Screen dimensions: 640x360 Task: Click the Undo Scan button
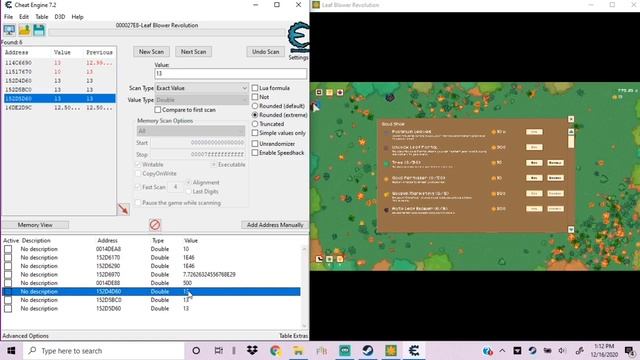(265, 52)
